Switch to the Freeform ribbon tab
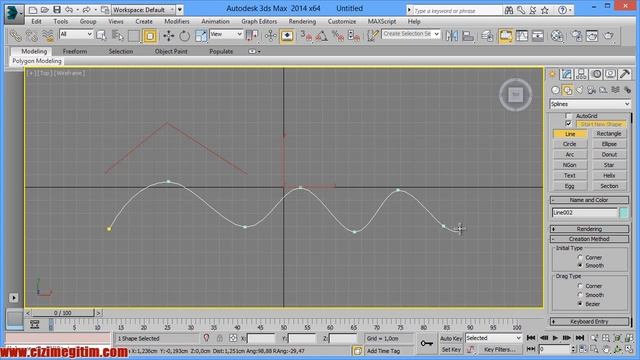Viewport: 640px width, 360px height. click(x=75, y=51)
